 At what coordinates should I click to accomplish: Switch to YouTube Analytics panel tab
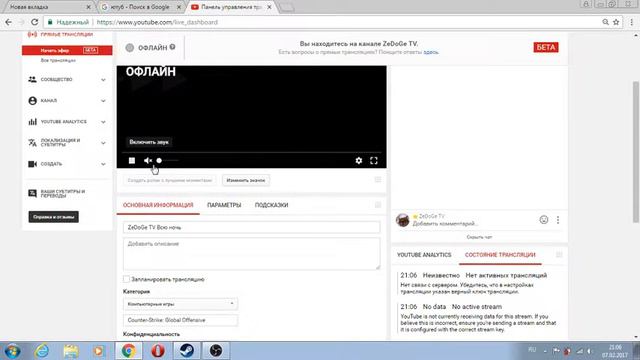point(424,255)
